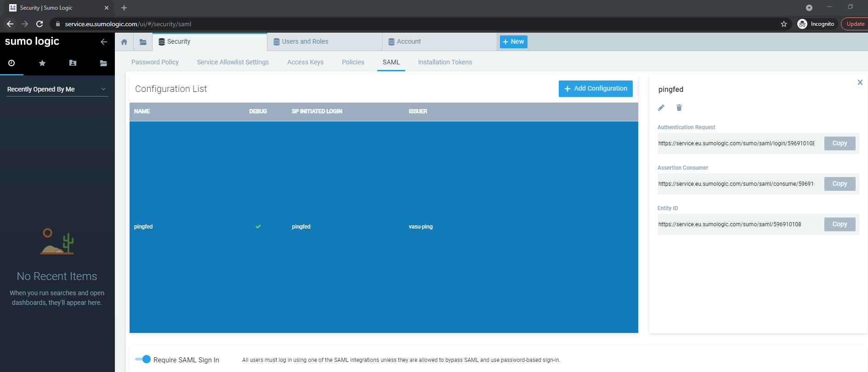The height and width of the screenshot is (372, 868).
Task: Reload the page with refresh icon
Action: tap(40, 24)
